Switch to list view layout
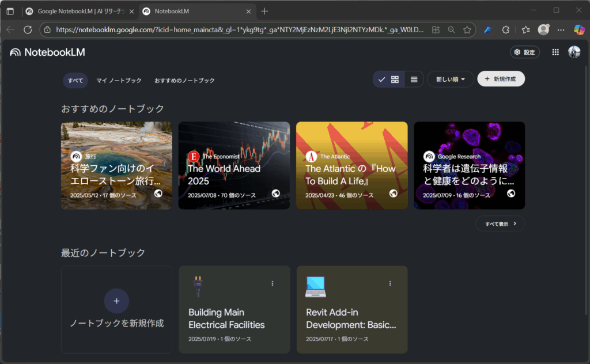The width and height of the screenshot is (590, 364). [x=414, y=79]
